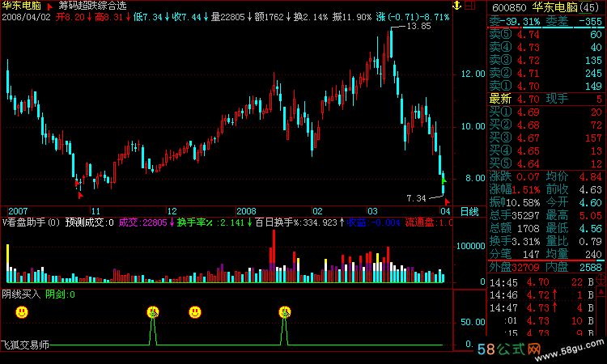
Task: Click the 成交:22805 volume readout
Action: pyautogui.click(x=146, y=222)
